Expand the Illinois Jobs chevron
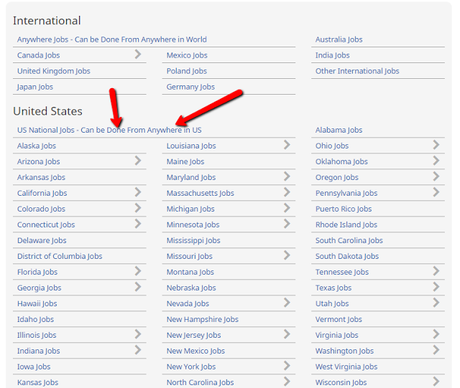Screen dimensions: 460x388 [x=138, y=334]
